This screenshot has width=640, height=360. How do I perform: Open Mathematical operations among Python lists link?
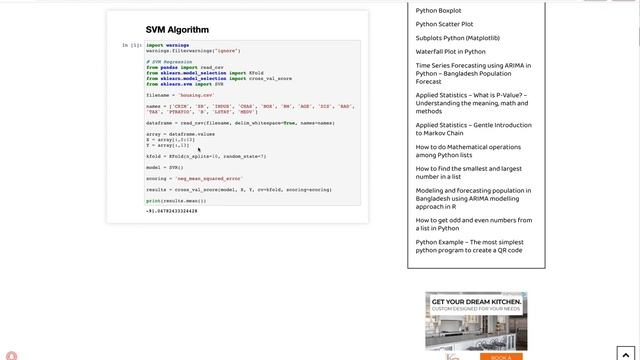tap(468, 151)
